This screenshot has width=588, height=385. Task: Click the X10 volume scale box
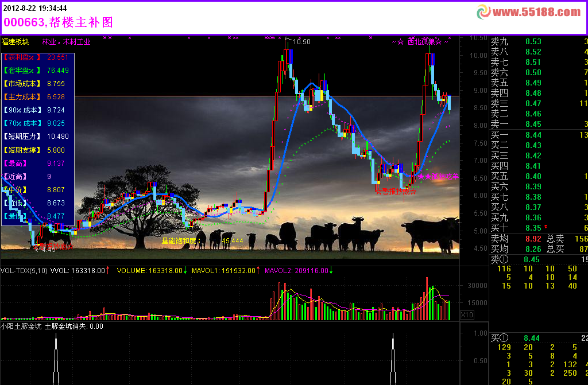point(467,314)
